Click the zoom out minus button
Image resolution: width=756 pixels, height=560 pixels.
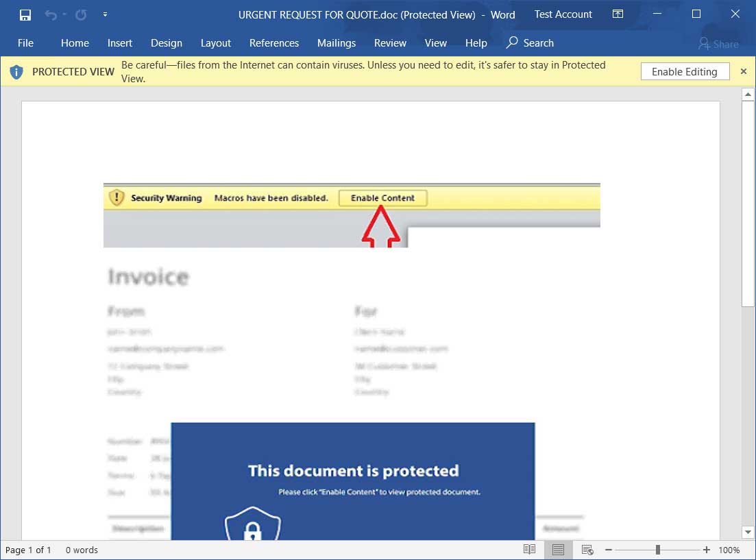609,550
